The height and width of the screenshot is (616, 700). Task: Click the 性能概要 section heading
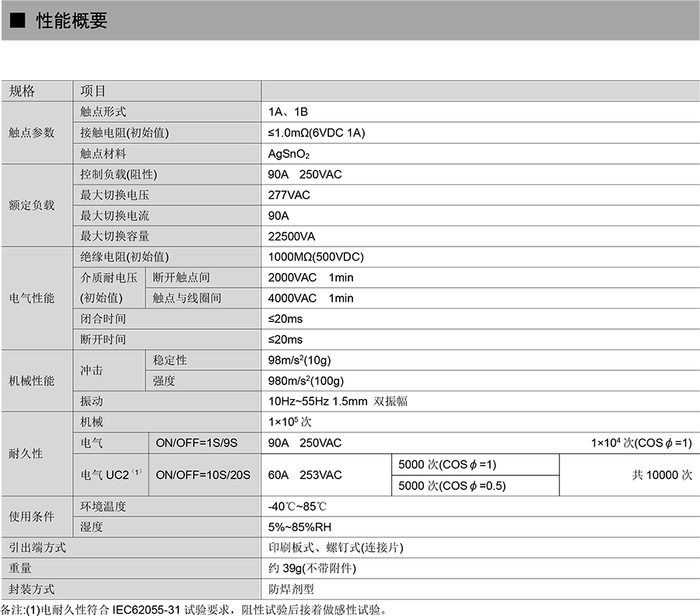tap(72, 21)
